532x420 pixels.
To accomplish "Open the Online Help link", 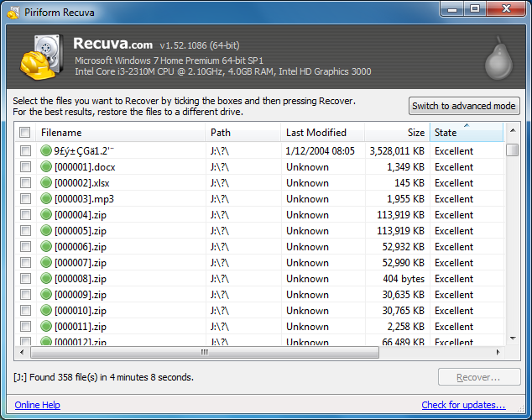I will (x=37, y=405).
